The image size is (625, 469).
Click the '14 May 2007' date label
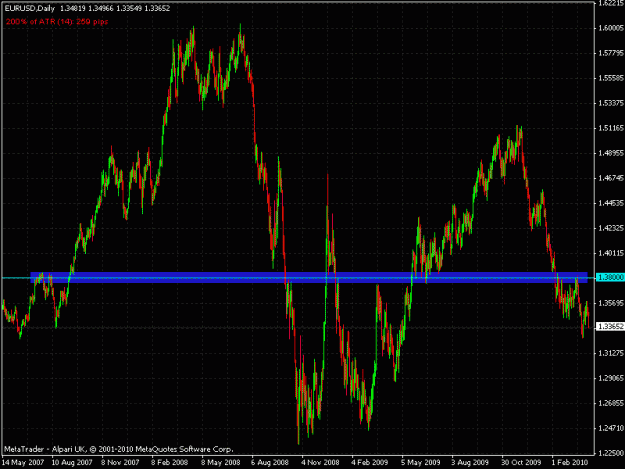tap(23, 462)
